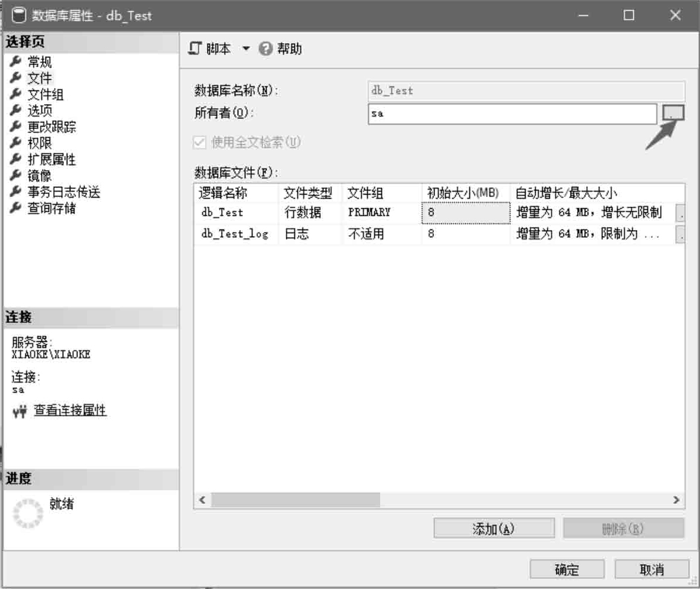Select the 扩展属性 (Extended Properties) page
This screenshot has width=700, height=589.
click(x=51, y=160)
